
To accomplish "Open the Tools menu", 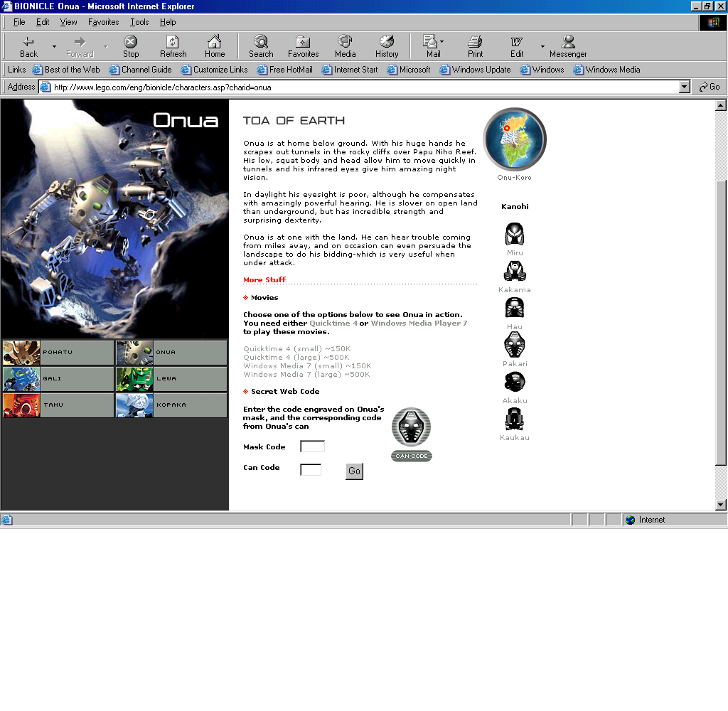I will [139, 22].
